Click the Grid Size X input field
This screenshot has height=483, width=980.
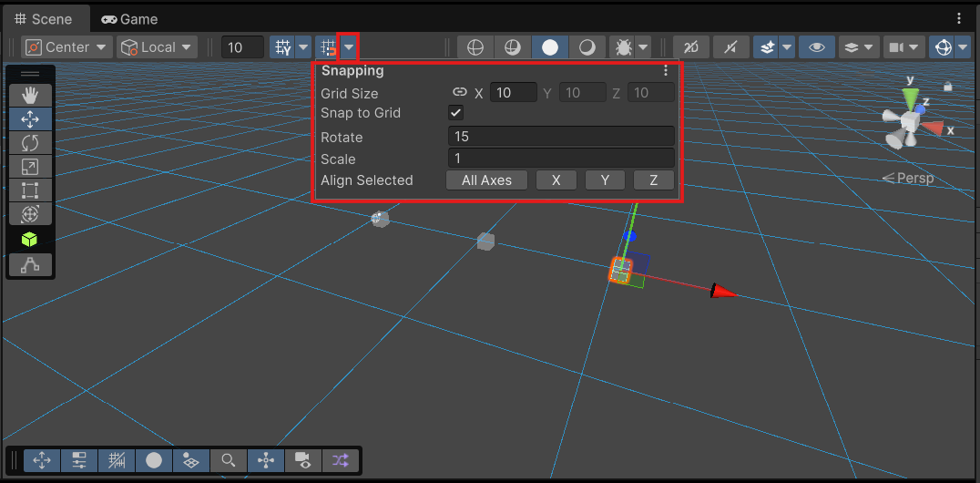point(514,93)
